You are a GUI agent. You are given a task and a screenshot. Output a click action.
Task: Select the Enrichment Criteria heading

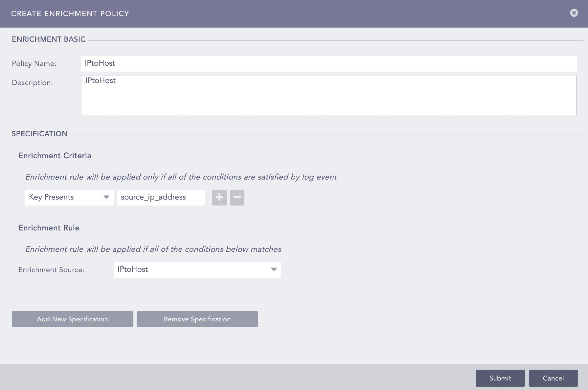pos(55,156)
